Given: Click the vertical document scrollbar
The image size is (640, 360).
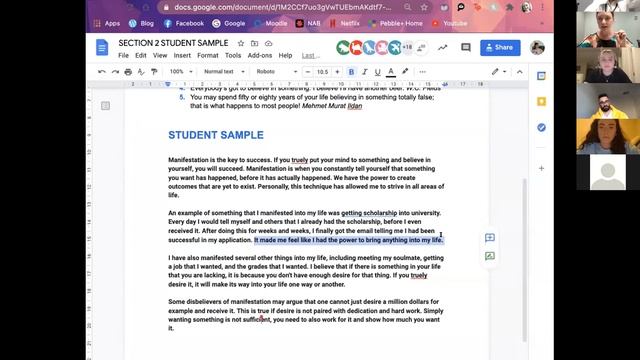Looking at the screenshot, I should (x=524, y=260).
